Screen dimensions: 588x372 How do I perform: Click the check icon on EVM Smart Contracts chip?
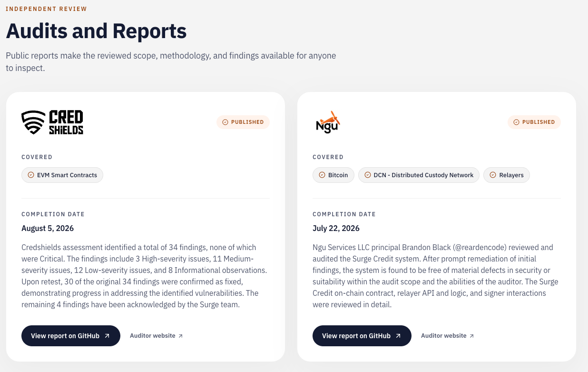31,175
